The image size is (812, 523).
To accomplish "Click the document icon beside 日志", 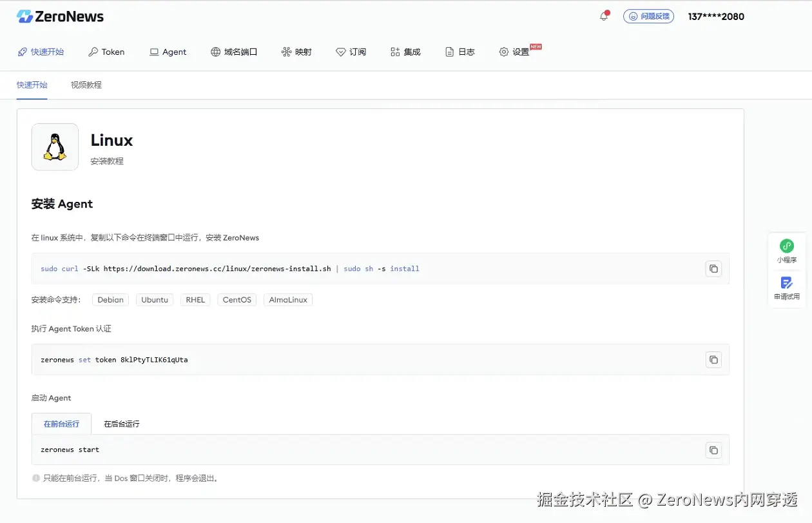I will click(450, 52).
